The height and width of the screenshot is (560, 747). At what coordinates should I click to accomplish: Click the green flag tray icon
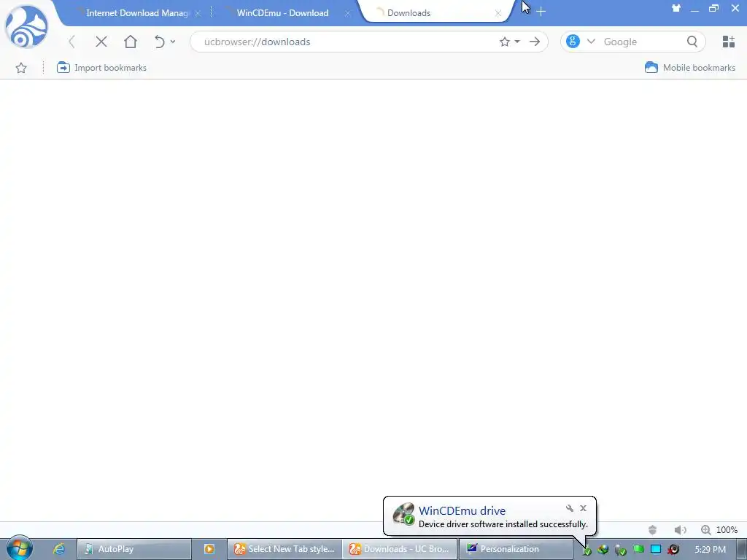638,549
